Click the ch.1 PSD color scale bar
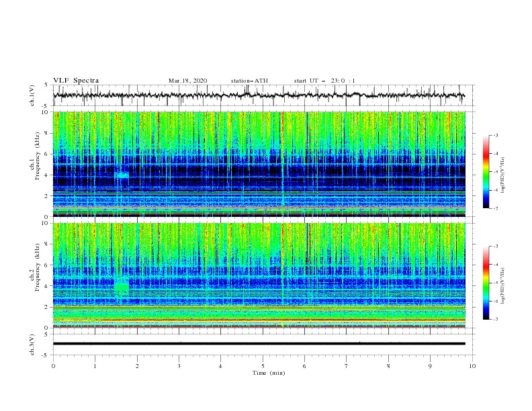 tap(486, 172)
